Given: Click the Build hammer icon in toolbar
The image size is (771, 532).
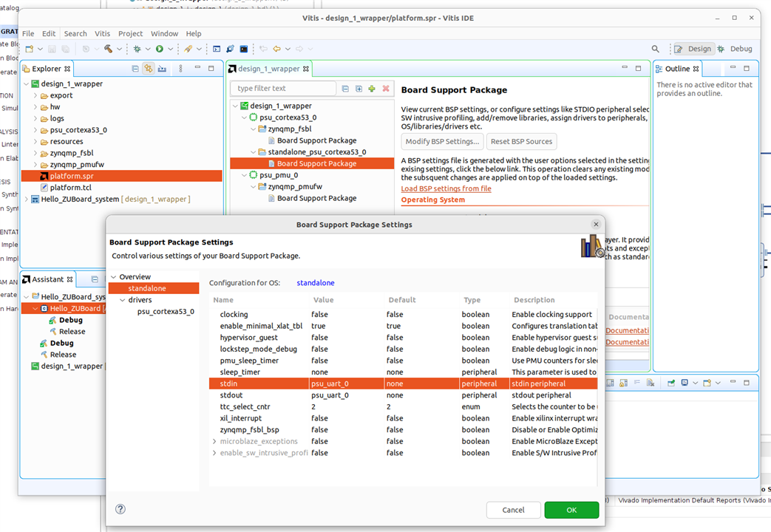Looking at the screenshot, I should [108, 49].
